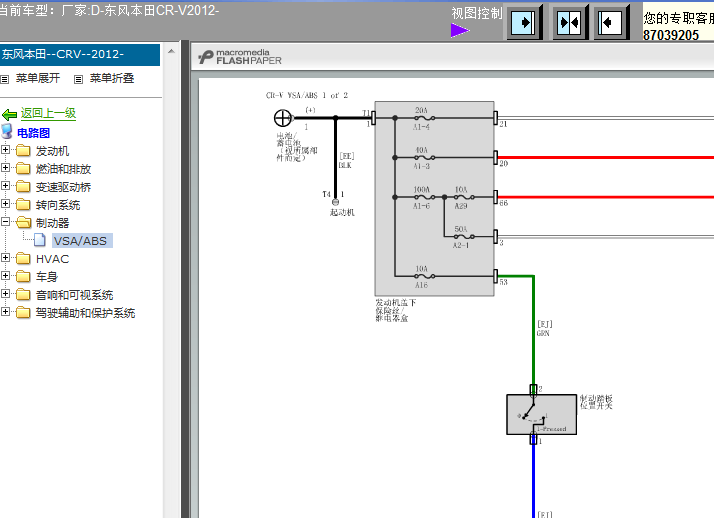The image size is (714, 518).
Task: Expand the 变速驱动桥 tree node
Action: 5,185
